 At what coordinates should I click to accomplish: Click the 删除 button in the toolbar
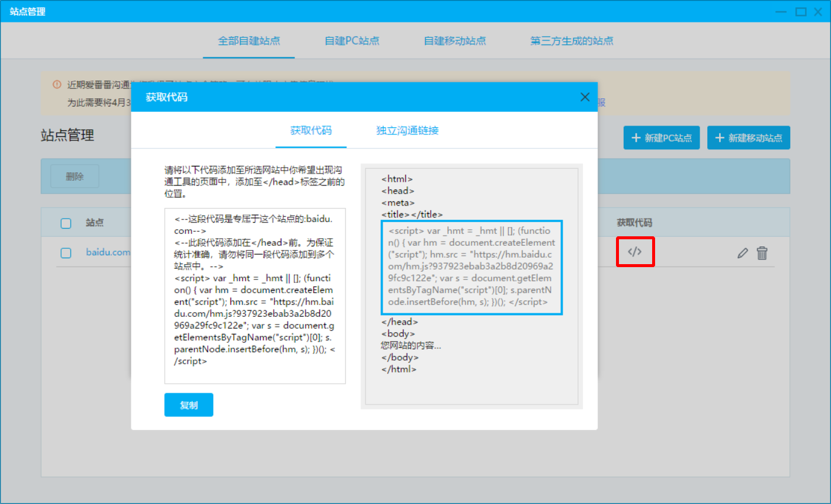(x=75, y=176)
